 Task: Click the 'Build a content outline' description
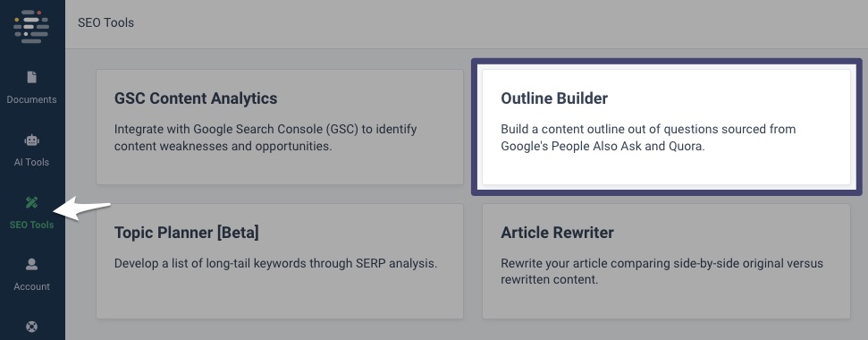tap(648, 138)
